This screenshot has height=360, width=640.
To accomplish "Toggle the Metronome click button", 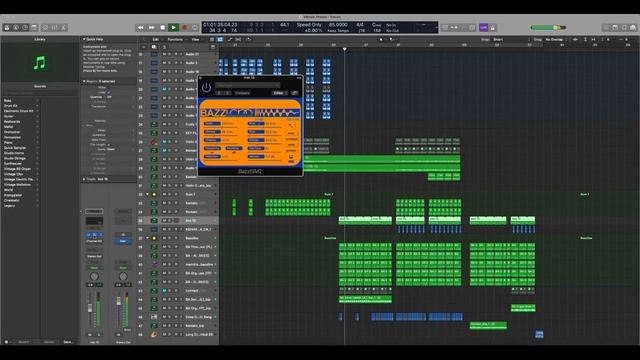I will point(493,27).
